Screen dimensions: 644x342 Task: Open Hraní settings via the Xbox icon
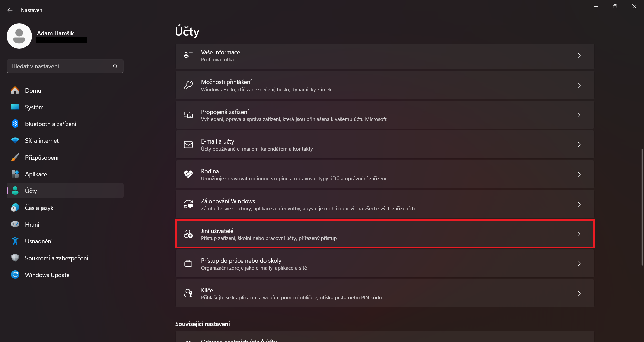point(15,224)
